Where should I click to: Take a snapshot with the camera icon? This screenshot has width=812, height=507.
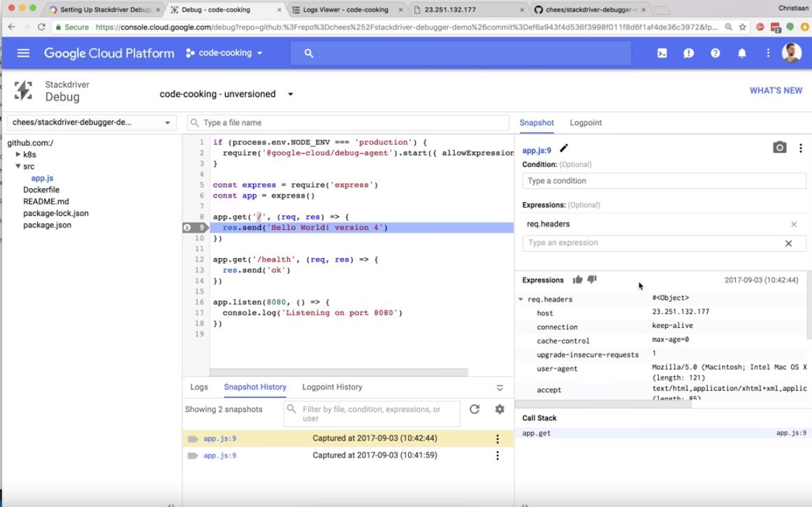point(779,148)
